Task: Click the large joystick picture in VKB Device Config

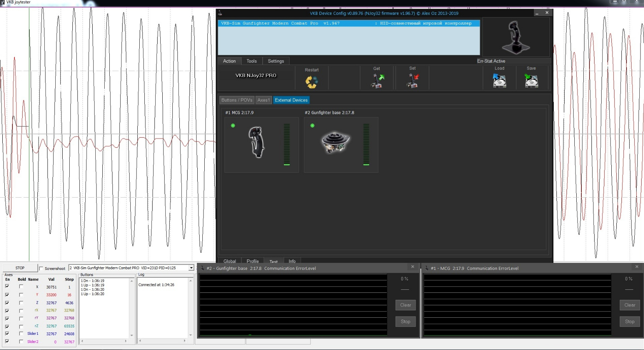Action: (x=516, y=37)
